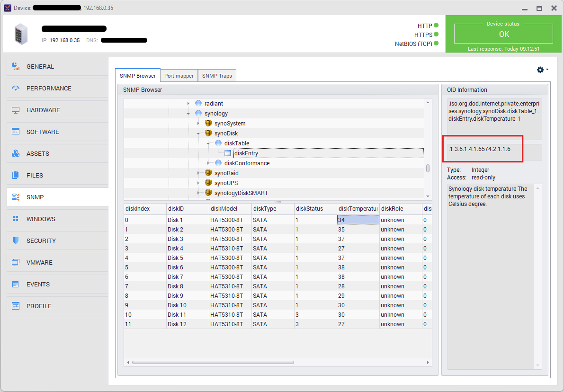Click the VMware sidebar icon
The height and width of the screenshot is (392, 564).
pyautogui.click(x=16, y=262)
